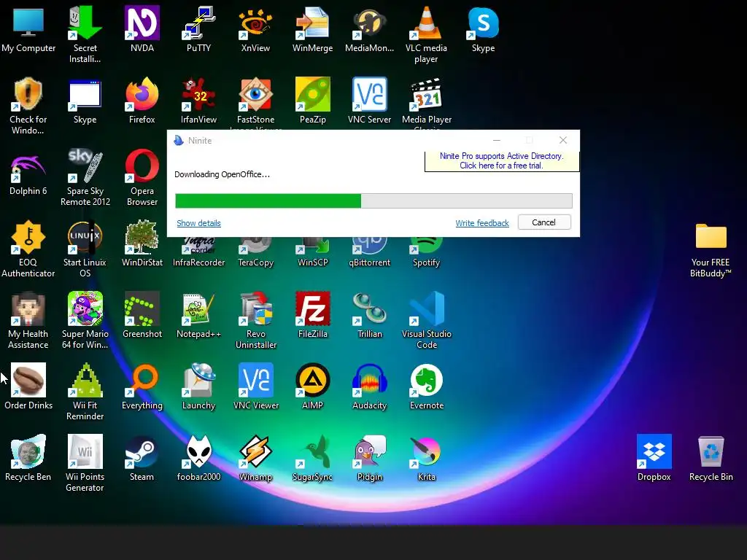Select the XnView shortcut
The image size is (747, 560).
tap(255, 23)
